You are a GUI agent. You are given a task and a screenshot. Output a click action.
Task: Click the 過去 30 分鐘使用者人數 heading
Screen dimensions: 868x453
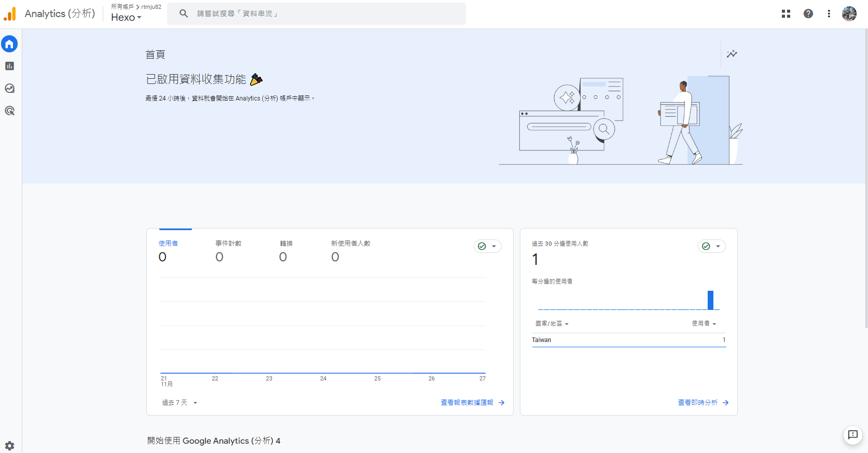[560, 244]
